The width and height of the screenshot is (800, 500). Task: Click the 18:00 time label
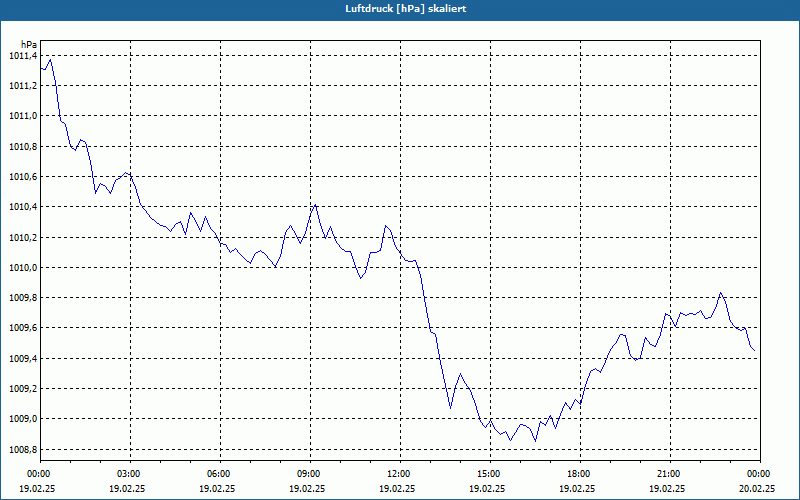coord(580,474)
